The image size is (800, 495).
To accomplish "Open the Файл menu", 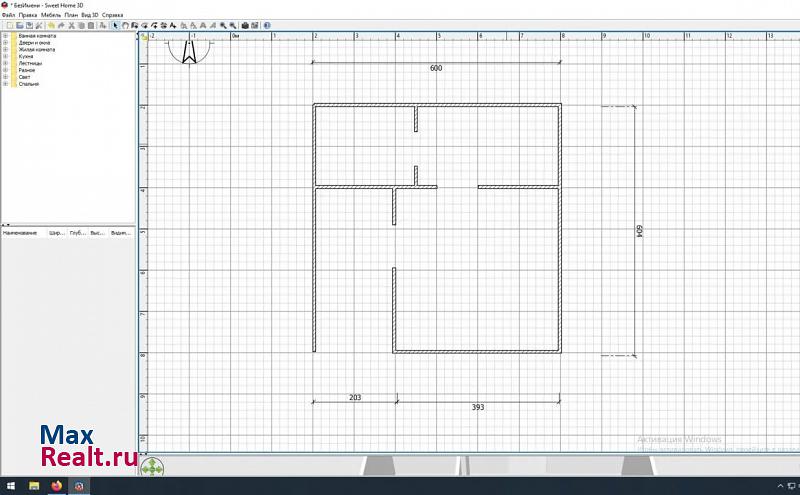I will tap(8, 15).
